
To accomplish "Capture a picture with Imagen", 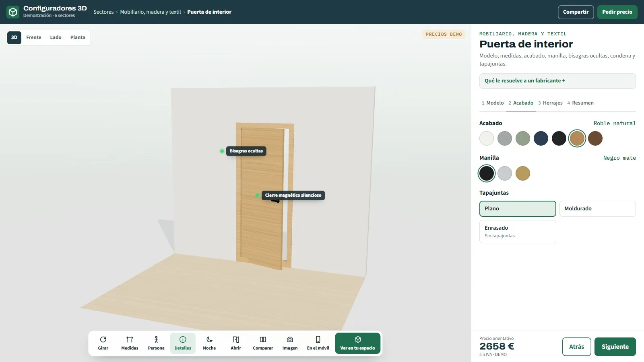I will coord(290,343).
